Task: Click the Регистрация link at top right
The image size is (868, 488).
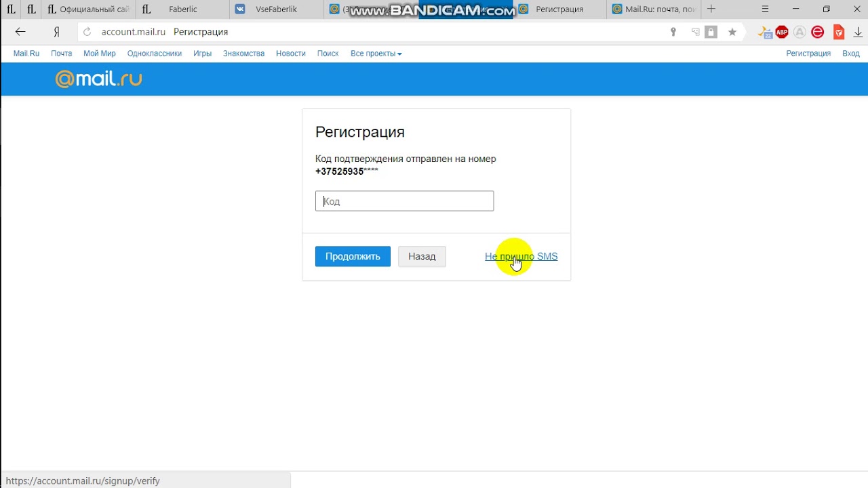Action: (x=808, y=54)
